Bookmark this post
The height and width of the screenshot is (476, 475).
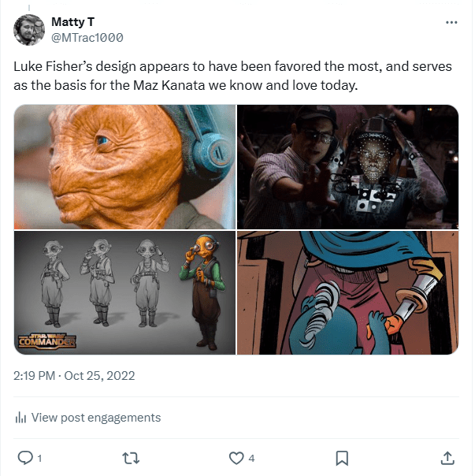pyautogui.click(x=342, y=457)
